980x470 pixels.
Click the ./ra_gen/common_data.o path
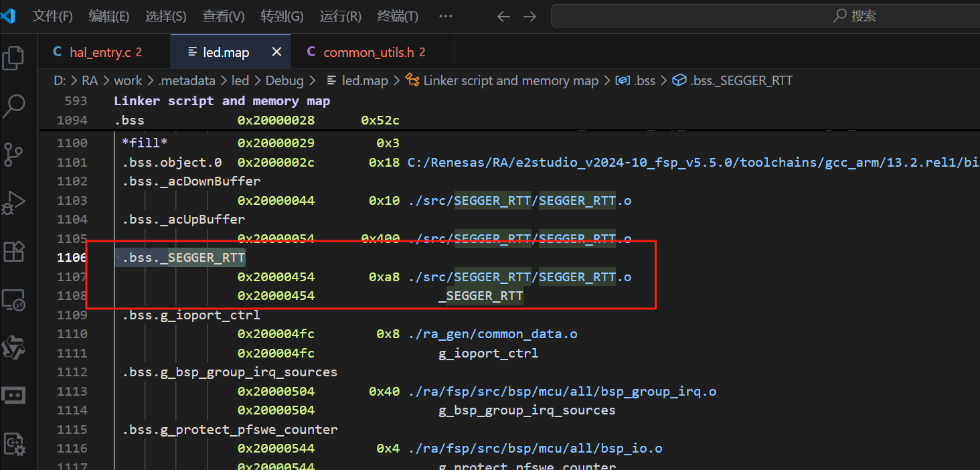pyautogui.click(x=492, y=334)
